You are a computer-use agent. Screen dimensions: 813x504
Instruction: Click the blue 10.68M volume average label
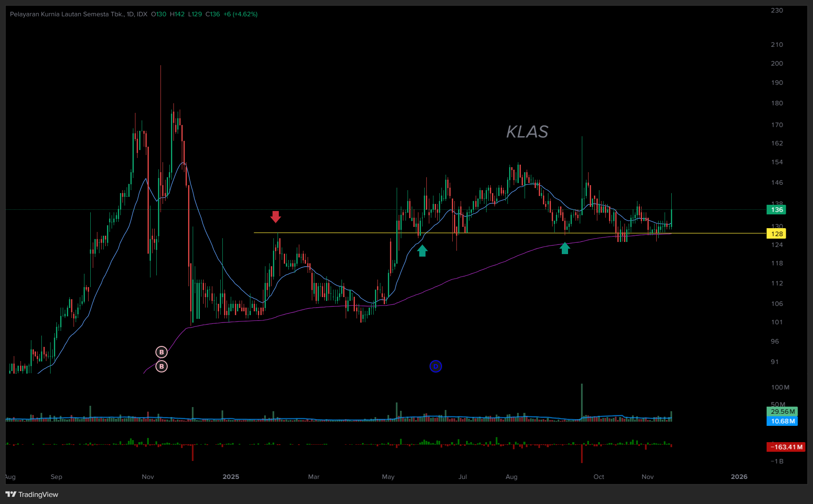(x=782, y=421)
